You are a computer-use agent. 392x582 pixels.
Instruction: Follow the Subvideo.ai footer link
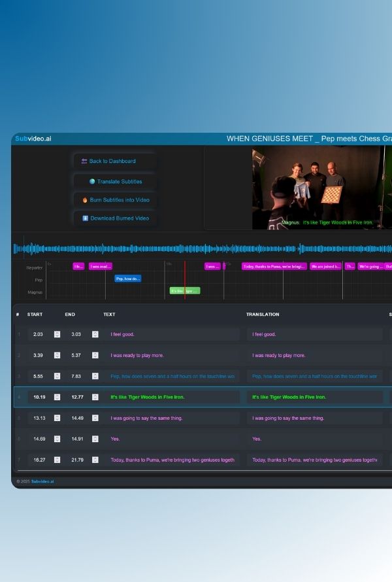[x=42, y=481]
